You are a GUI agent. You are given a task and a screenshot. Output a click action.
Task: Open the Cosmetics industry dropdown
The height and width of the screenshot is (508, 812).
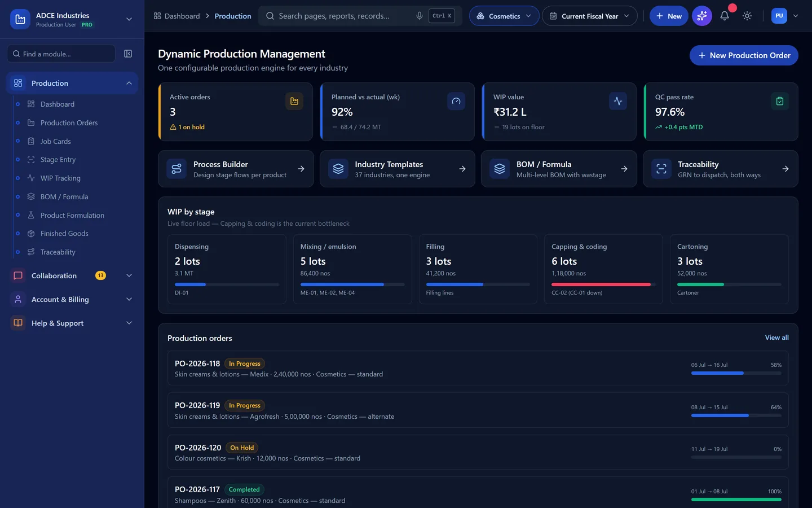504,16
